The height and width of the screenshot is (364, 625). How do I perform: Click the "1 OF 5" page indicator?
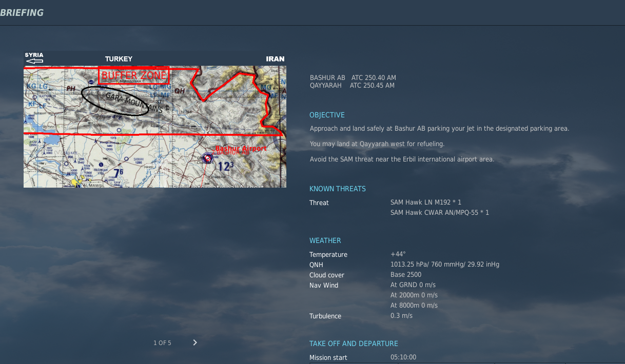pyautogui.click(x=162, y=343)
